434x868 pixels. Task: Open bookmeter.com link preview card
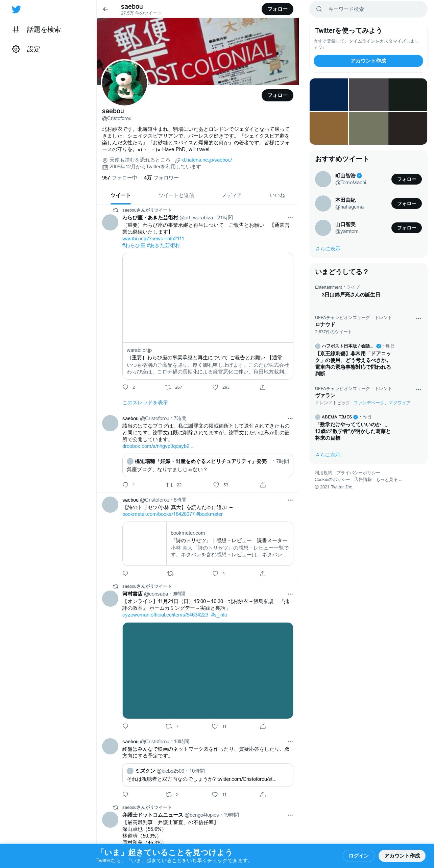208,544
